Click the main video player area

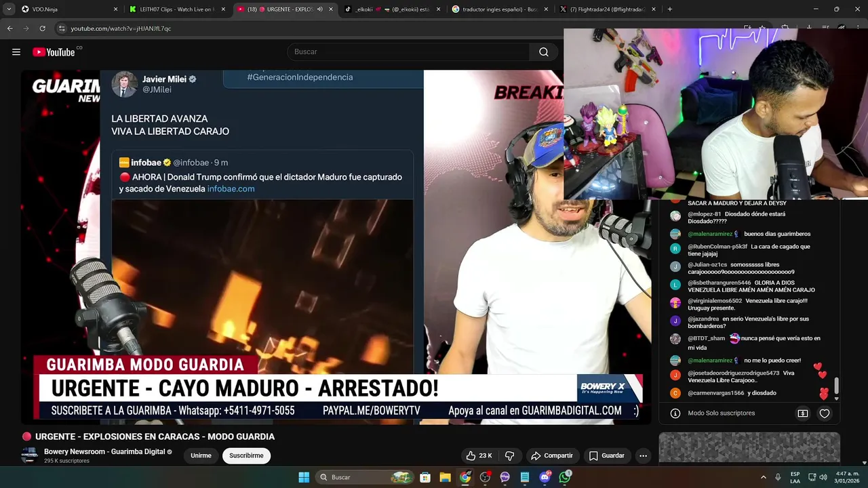pos(336,247)
